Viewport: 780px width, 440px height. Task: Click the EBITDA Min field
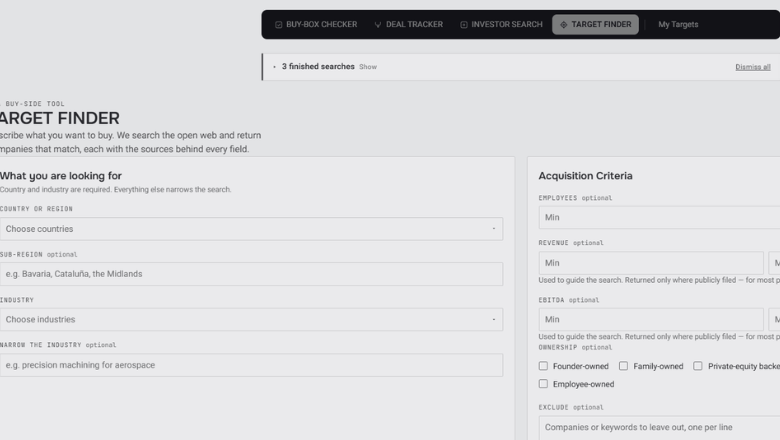651,319
